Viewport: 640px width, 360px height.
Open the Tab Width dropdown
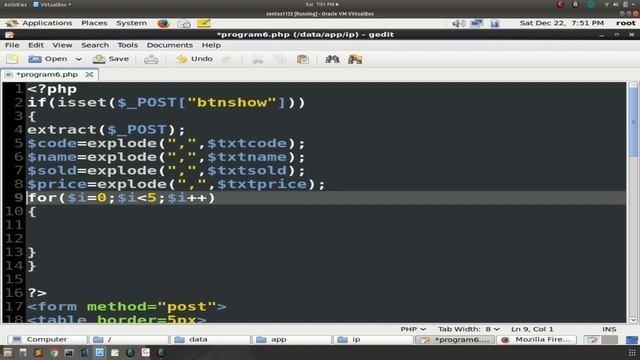point(469,329)
